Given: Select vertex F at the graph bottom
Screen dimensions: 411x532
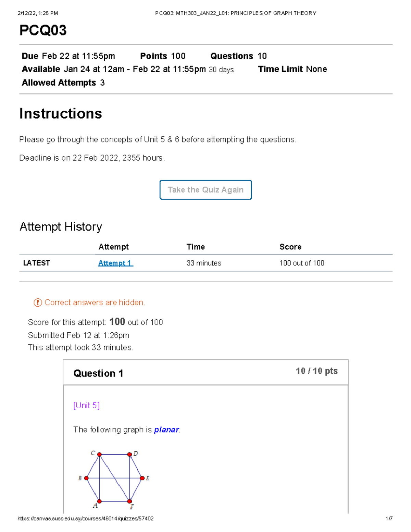Looking at the screenshot, I should click(x=129, y=501).
